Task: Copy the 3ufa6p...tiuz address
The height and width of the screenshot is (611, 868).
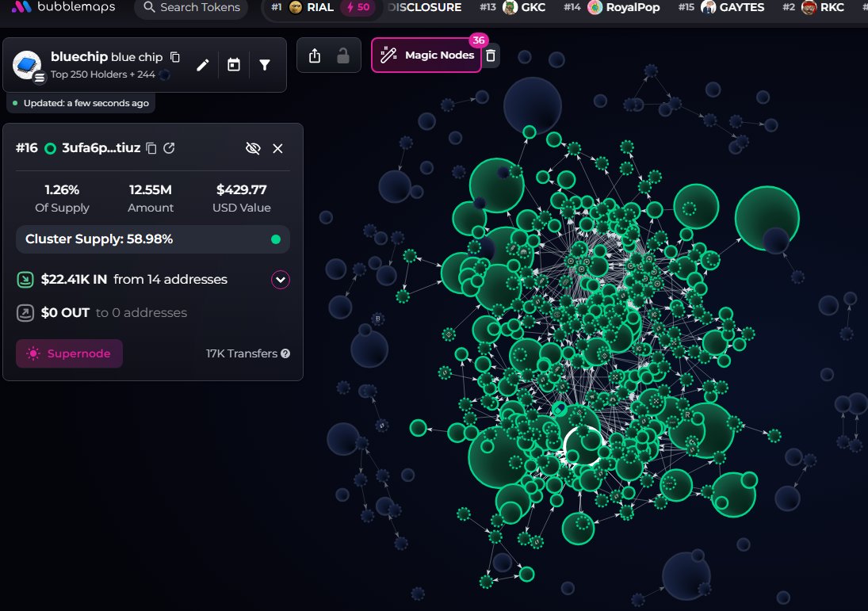Action: (151, 147)
